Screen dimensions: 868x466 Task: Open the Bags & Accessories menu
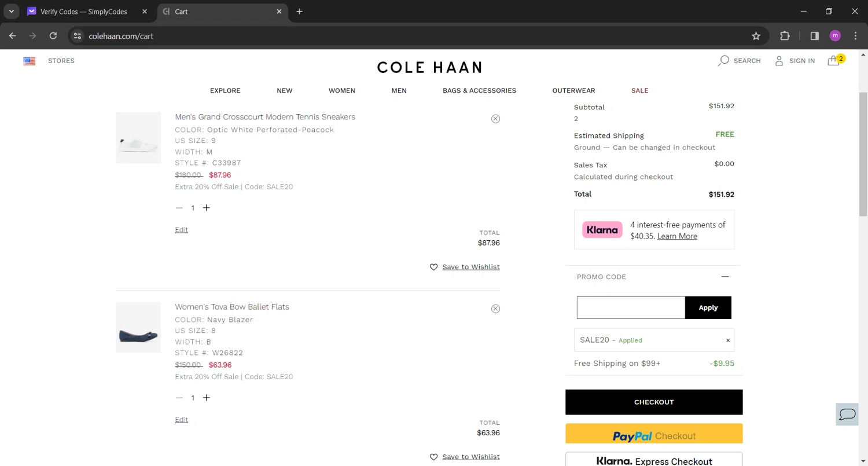480,91
